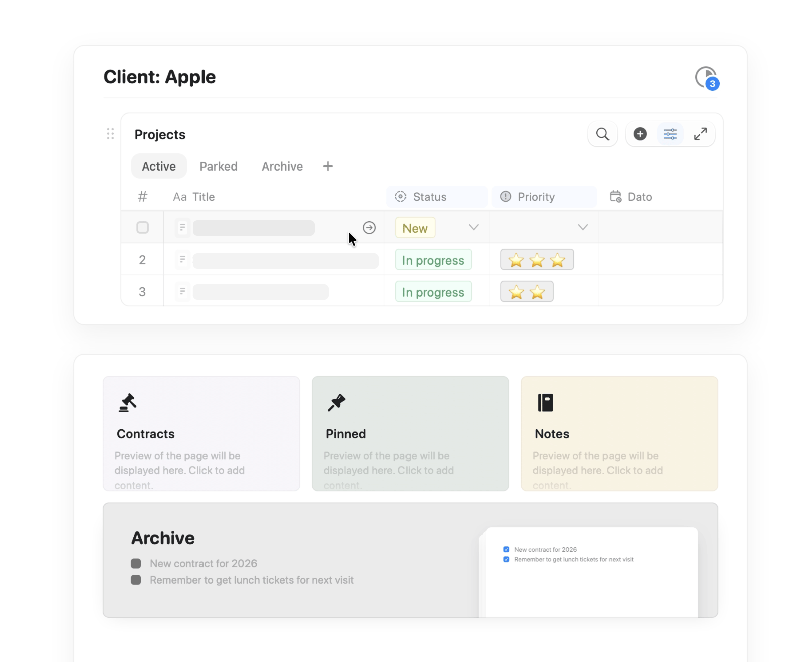The image size is (812, 662).
Task: Click the timer icon showing 3
Action: 705,77
